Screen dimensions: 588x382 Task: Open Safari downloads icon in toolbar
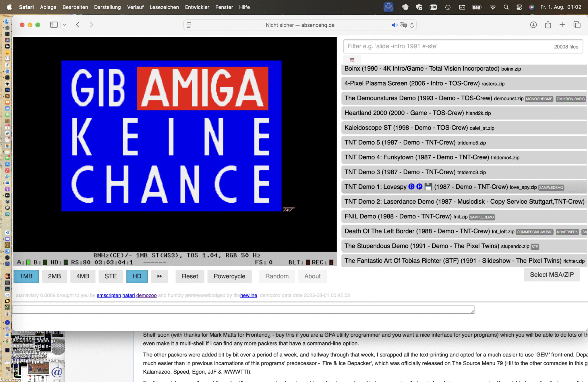coord(533,25)
